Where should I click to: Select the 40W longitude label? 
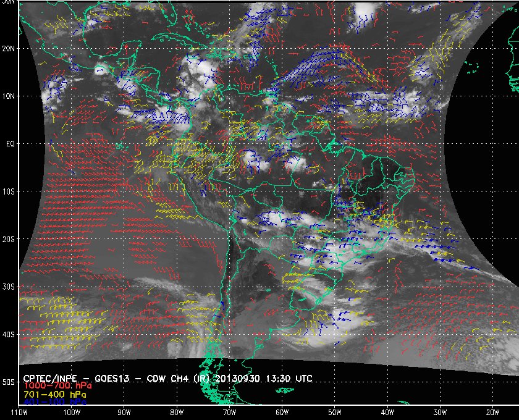(387, 412)
